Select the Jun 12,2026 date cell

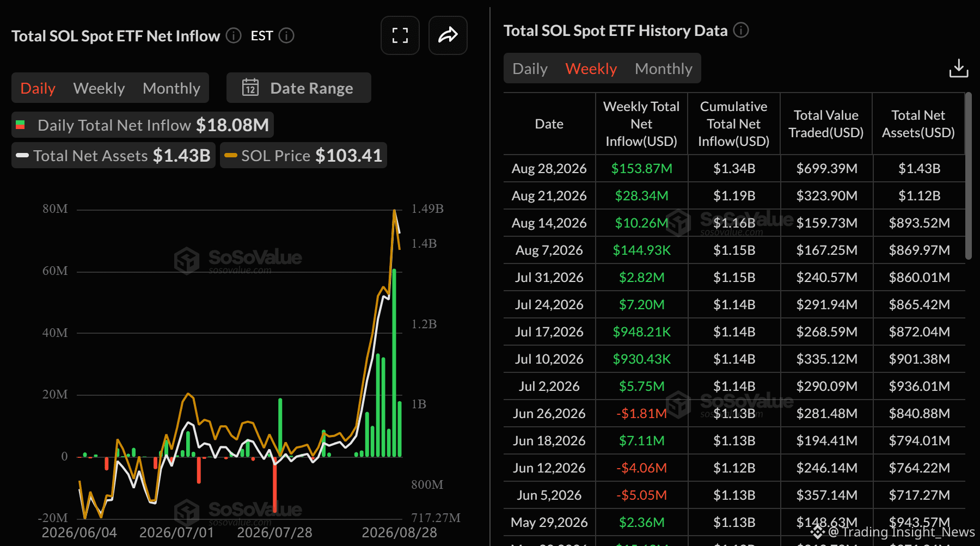point(549,468)
